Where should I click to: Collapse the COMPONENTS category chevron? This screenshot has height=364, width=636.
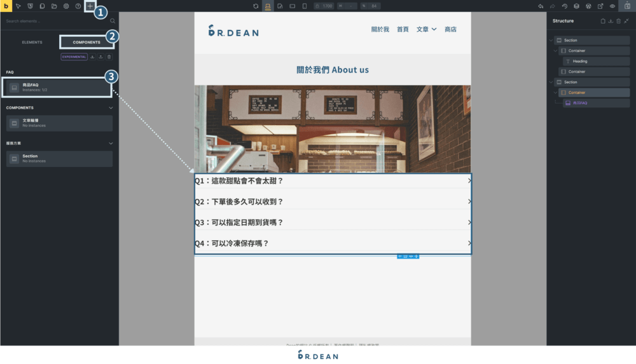(111, 107)
